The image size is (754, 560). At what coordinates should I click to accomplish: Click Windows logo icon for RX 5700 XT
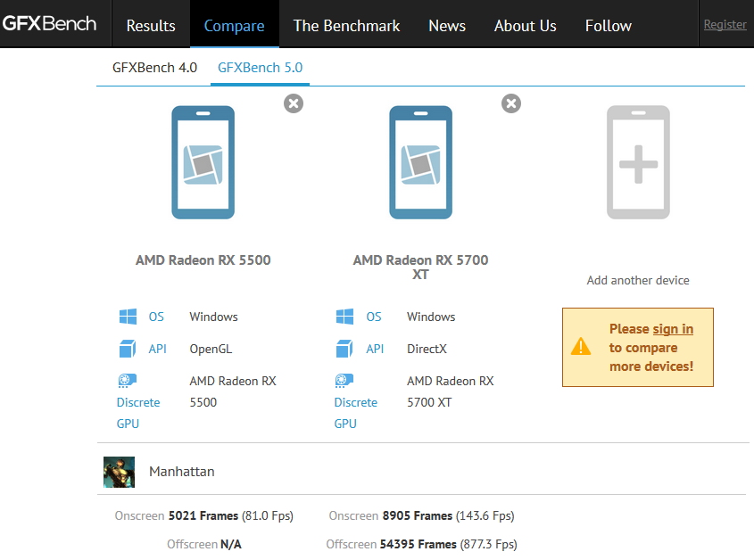click(345, 317)
